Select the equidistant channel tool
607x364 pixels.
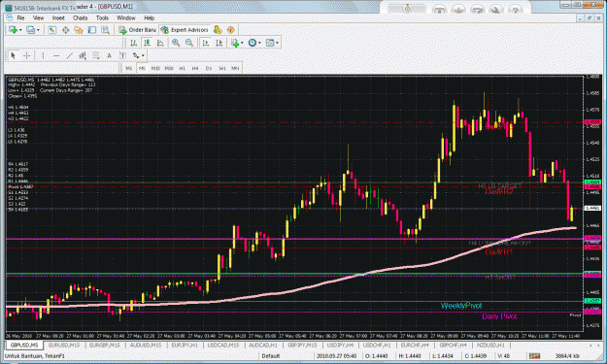click(83, 55)
